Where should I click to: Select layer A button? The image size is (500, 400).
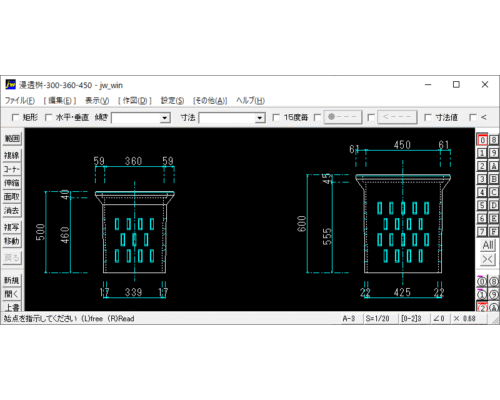click(x=494, y=166)
